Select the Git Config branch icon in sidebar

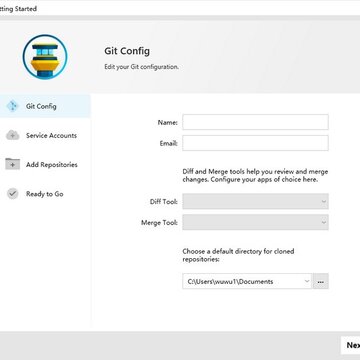(x=13, y=106)
